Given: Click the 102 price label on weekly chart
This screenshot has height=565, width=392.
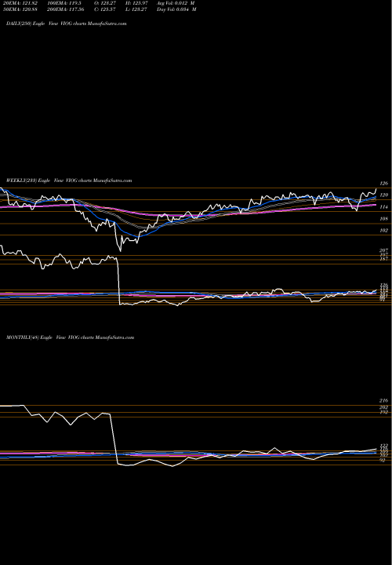Looking at the screenshot, I should [x=384, y=230].
